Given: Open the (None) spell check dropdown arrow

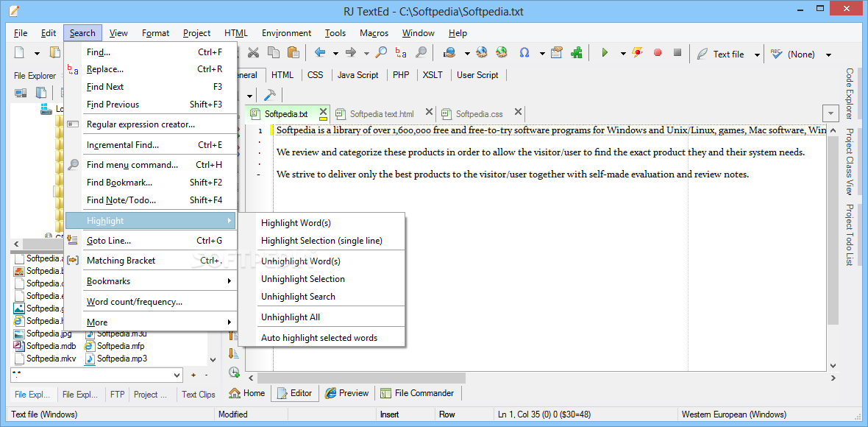Looking at the screenshot, I should pos(829,54).
